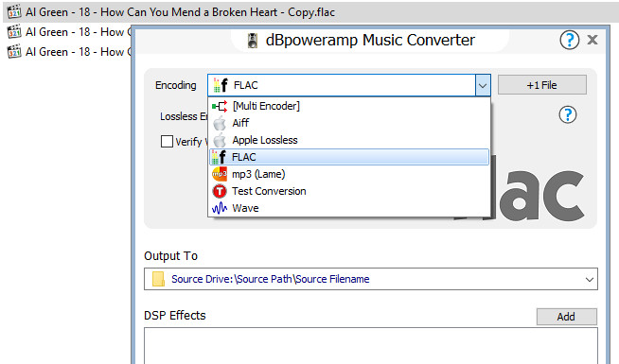This screenshot has height=364, width=619.
Task: Tick the Verify checkbox
Action: tap(167, 141)
